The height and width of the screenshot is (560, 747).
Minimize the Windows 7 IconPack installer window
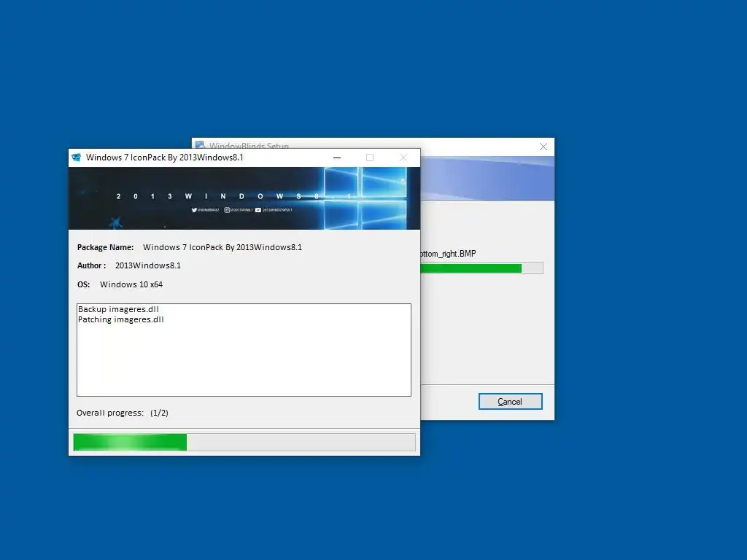(337, 157)
